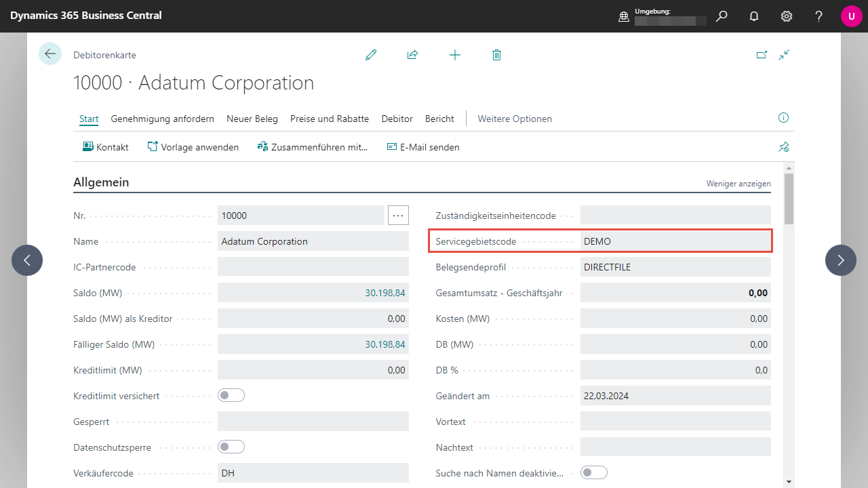The image size is (868, 488).
Task: Expand Weitere Optionen menu
Action: [x=515, y=119]
